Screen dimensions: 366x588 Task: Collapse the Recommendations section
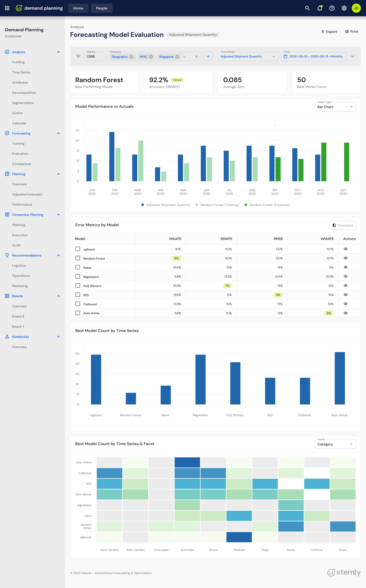click(x=58, y=255)
